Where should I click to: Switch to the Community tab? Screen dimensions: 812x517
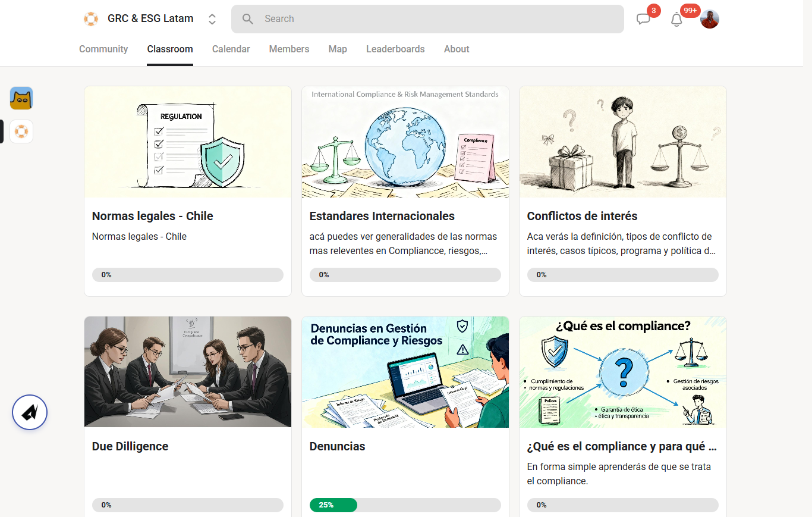(x=103, y=49)
